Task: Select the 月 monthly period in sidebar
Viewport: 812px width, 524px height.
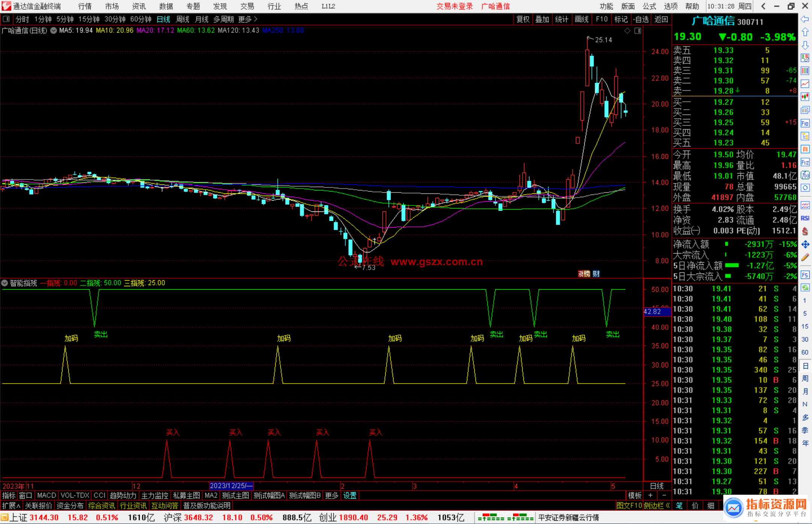Action: coord(805,391)
